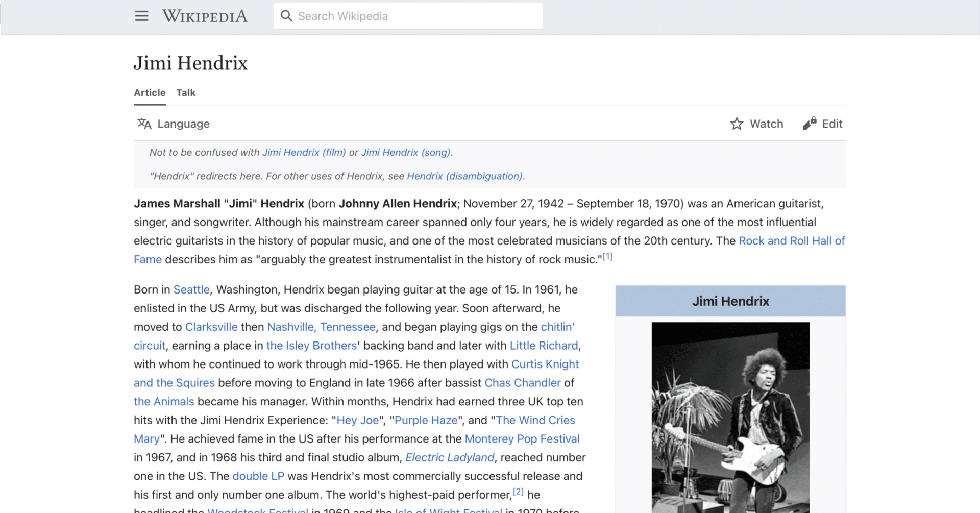980x513 pixels.
Task: Open the Little Richard link
Action: tap(544, 346)
